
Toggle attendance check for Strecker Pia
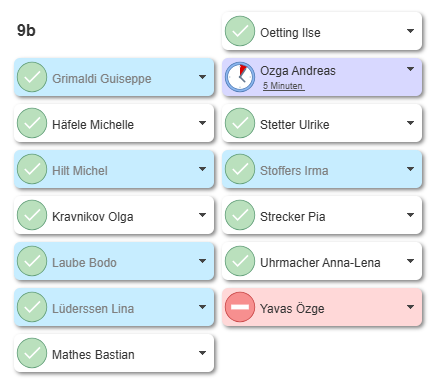(240, 215)
